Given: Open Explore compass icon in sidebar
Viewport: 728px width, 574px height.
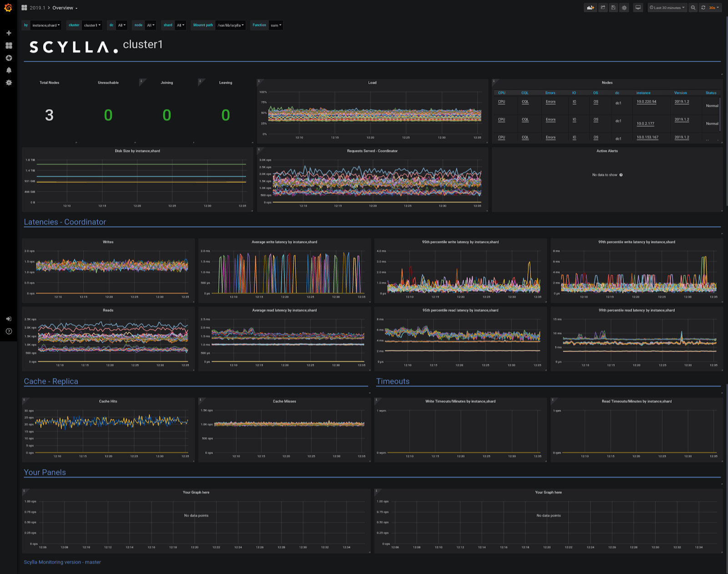Looking at the screenshot, I should pos(9,58).
